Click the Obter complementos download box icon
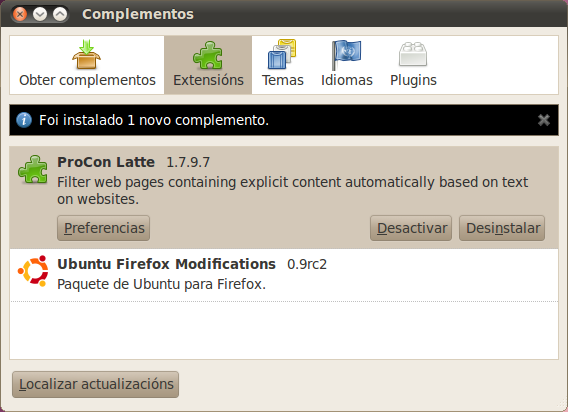The width and height of the screenshot is (568, 412). tap(87, 54)
